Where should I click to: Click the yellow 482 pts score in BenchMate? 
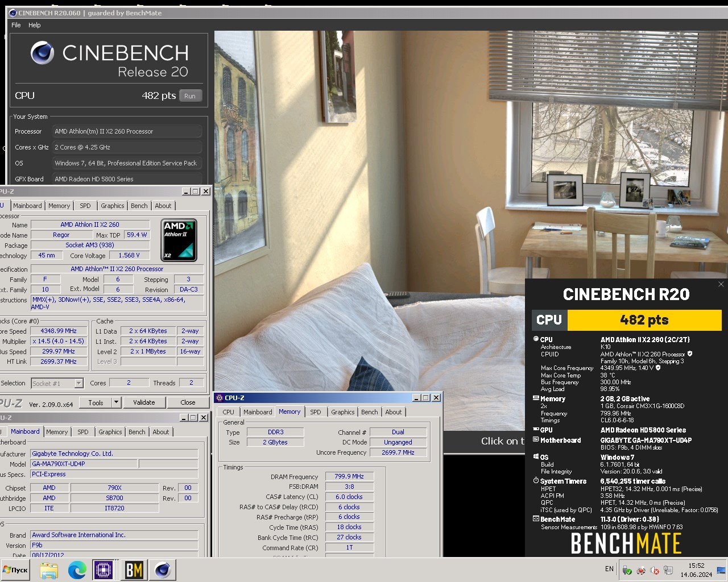(644, 320)
